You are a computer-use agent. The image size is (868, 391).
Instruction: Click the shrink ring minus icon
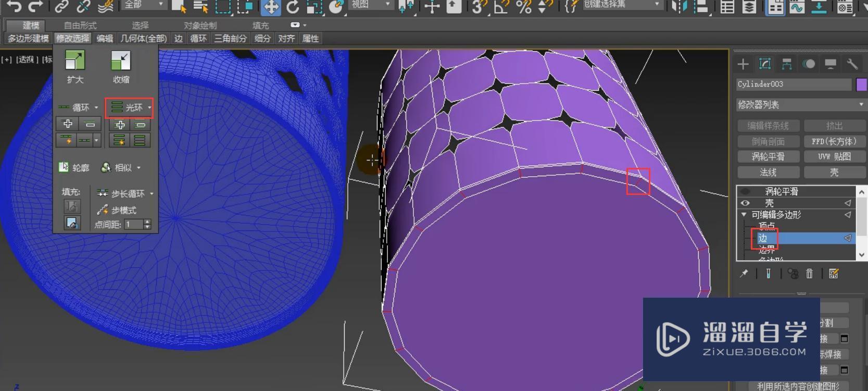click(141, 125)
